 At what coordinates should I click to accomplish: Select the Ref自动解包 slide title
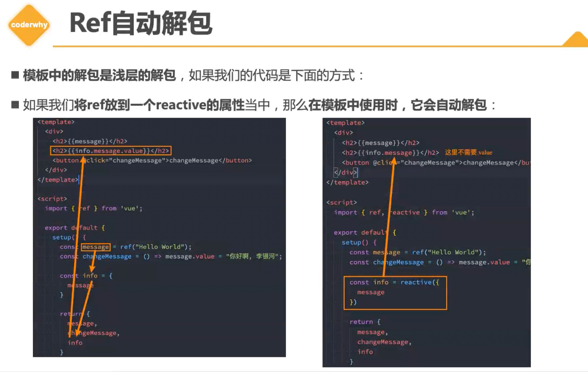click(x=141, y=23)
